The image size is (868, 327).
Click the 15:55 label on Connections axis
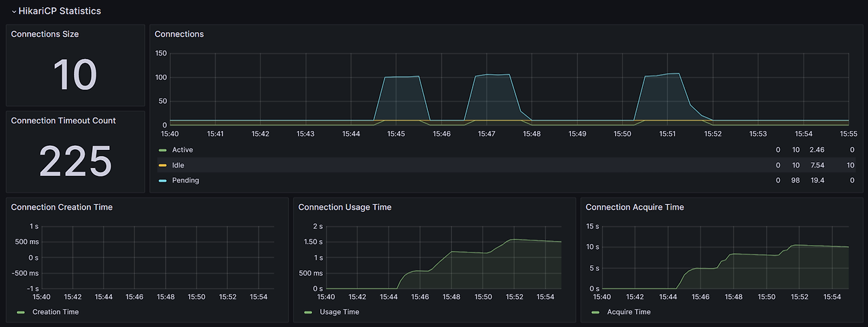coord(848,134)
